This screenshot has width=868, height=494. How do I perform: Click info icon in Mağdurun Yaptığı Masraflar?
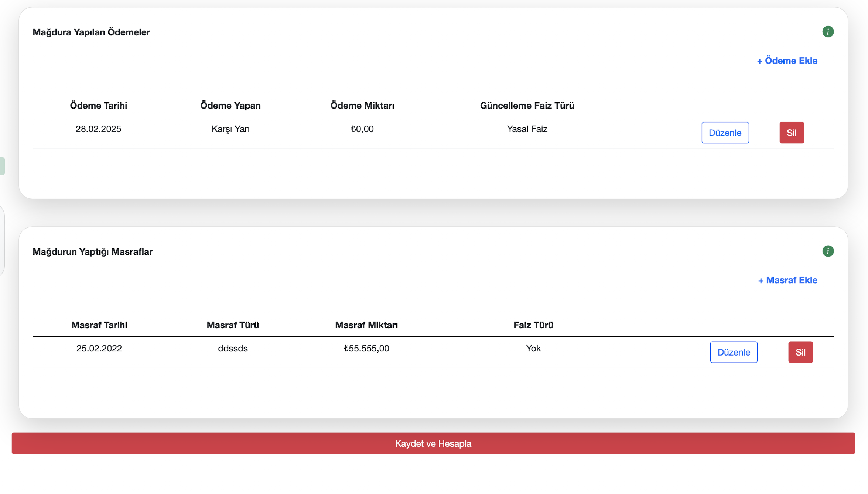[828, 251]
